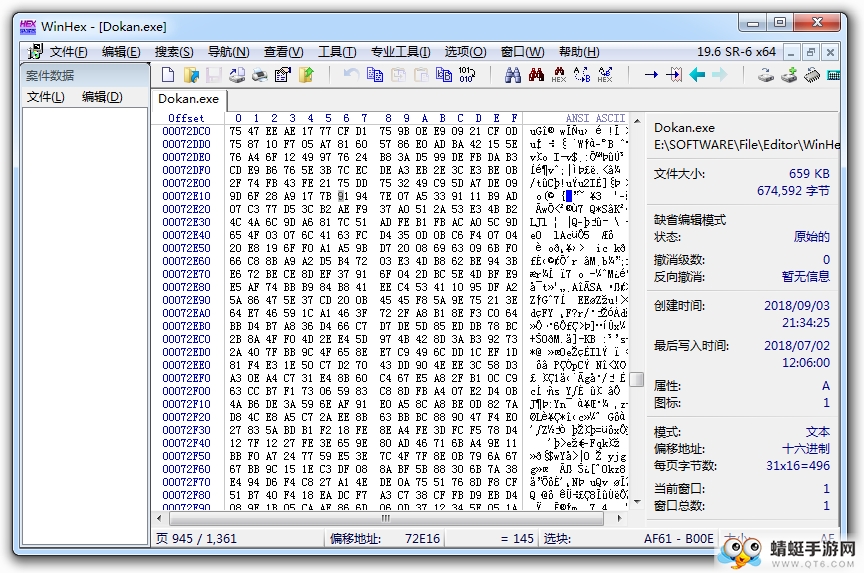Click the AF61 - B00E block status
Image resolution: width=864 pixels, height=573 pixels.
pyautogui.click(x=678, y=538)
